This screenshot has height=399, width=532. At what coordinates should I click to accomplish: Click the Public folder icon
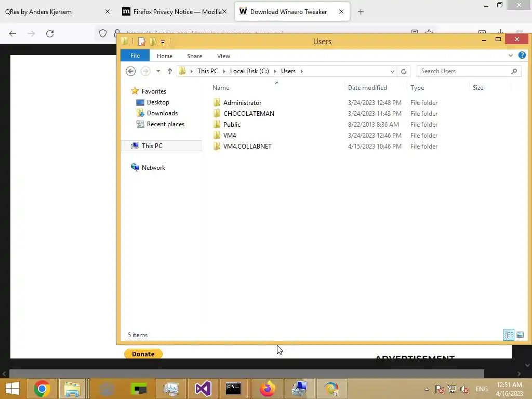pos(217,124)
